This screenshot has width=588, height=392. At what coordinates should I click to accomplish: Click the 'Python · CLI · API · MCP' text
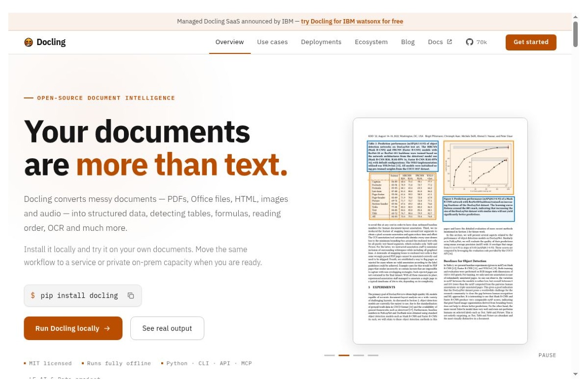209,364
